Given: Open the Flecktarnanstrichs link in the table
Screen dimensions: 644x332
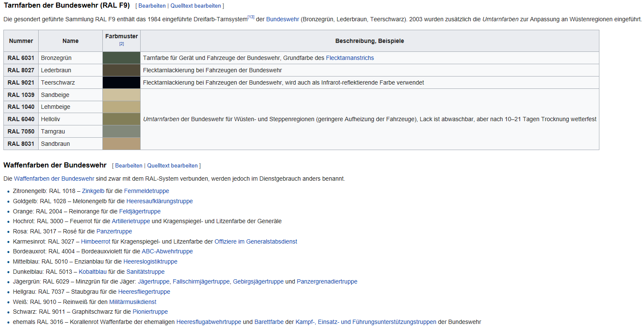Looking at the screenshot, I should (x=350, y=58).
